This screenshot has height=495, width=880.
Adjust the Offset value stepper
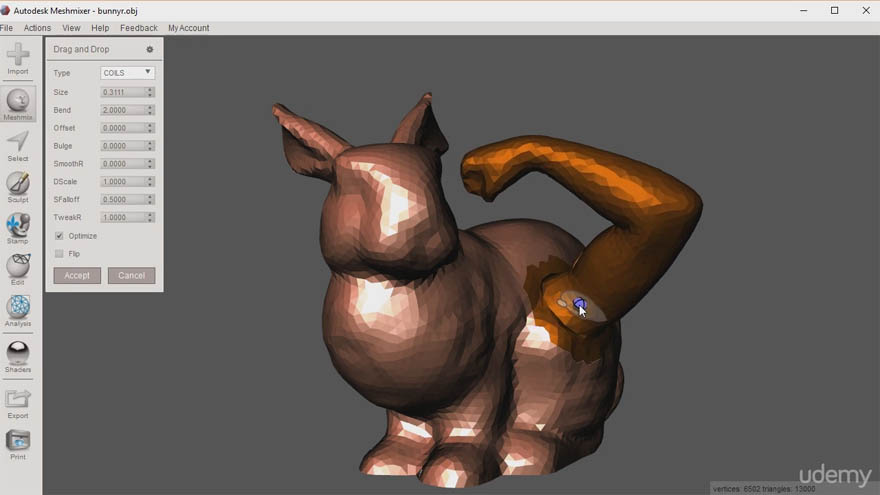150,128
